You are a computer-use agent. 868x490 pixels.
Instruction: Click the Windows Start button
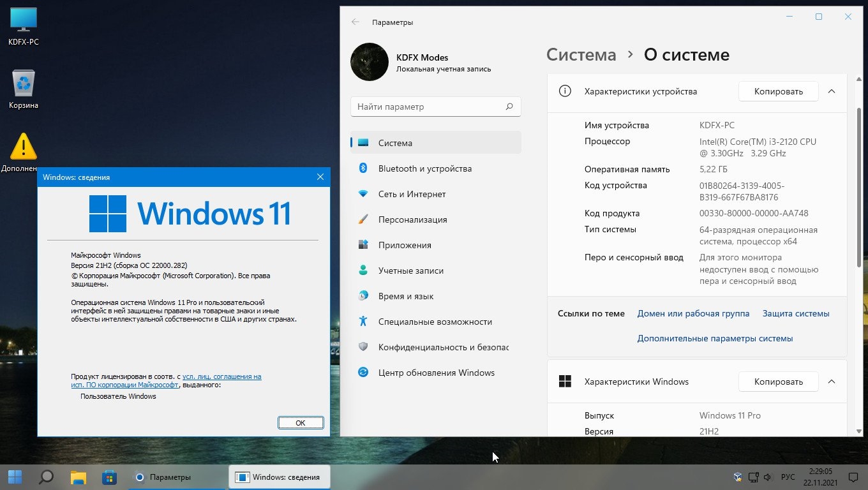pos(15,477)
